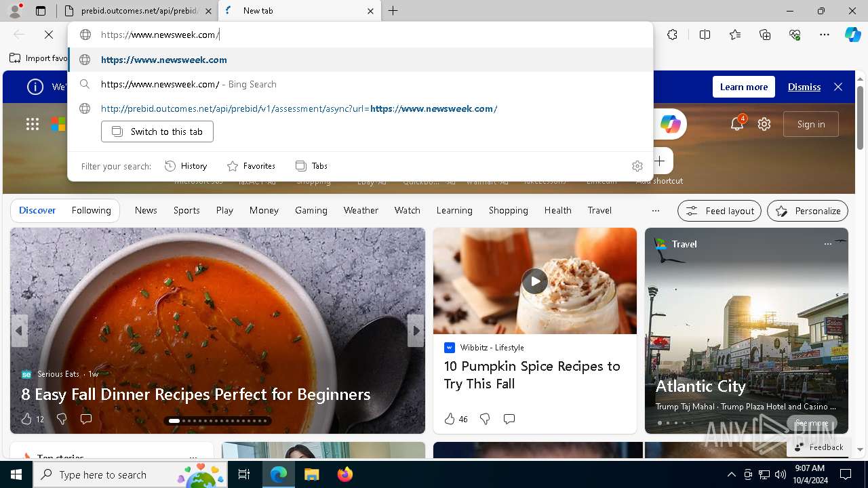Open Feed layout options
868x488 pixels.
point(719,211)
